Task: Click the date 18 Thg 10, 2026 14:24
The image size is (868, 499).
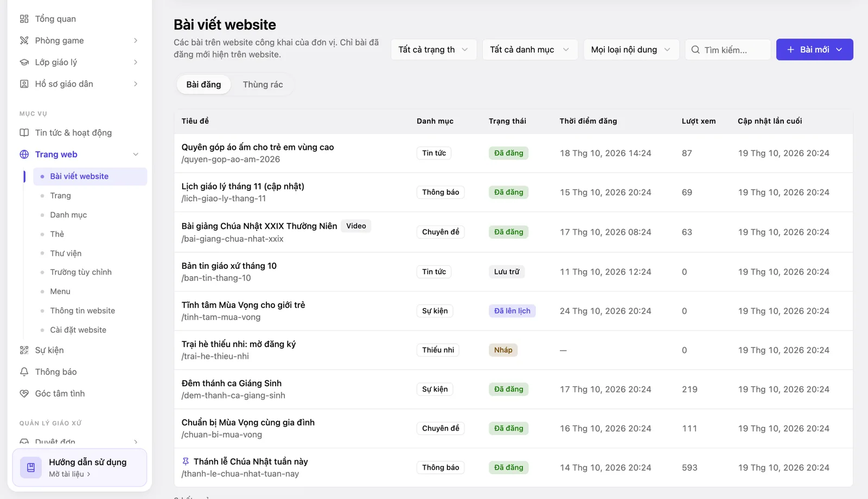Action: pos(605,153)
